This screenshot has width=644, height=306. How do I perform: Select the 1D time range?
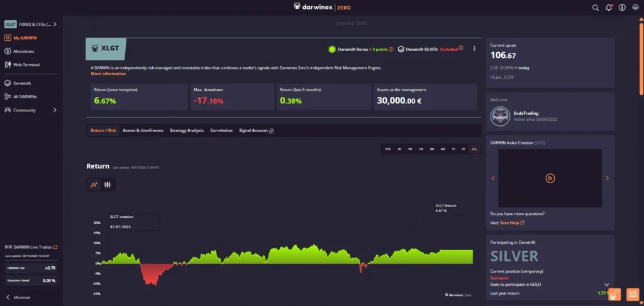(399, 149)
